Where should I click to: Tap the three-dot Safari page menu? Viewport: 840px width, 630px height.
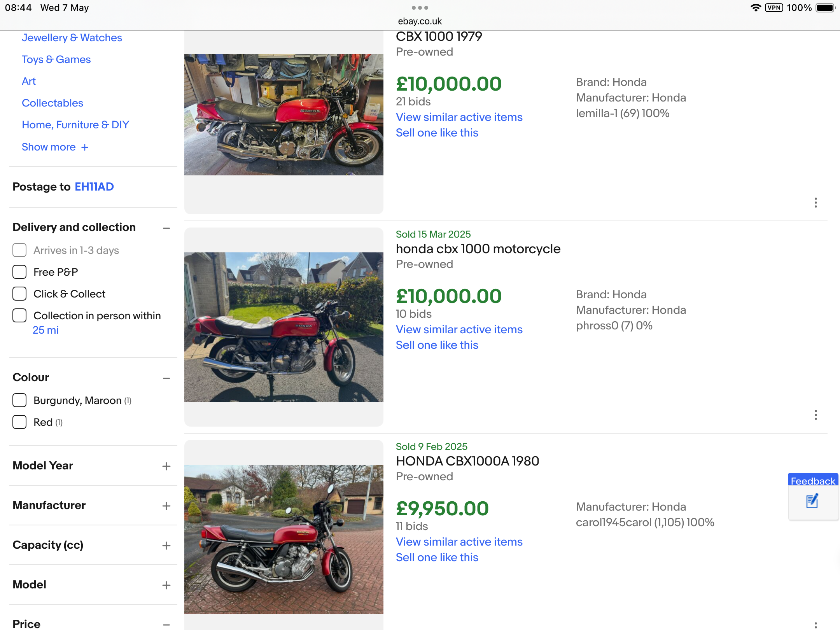coord(420,8)
